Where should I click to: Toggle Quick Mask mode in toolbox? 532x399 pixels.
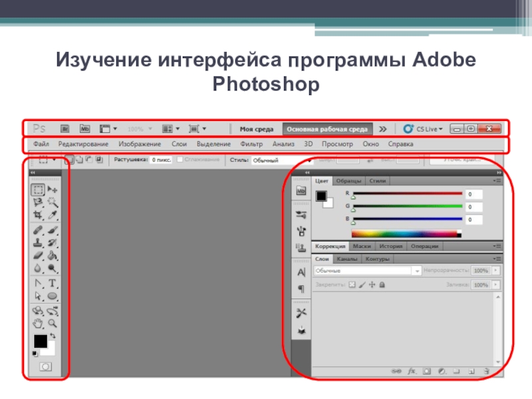click(x=45, y=367)
